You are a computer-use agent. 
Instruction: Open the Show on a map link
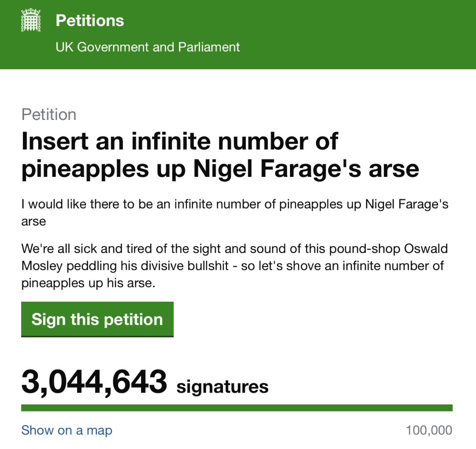pyautogui.click(x=67, y=430)
